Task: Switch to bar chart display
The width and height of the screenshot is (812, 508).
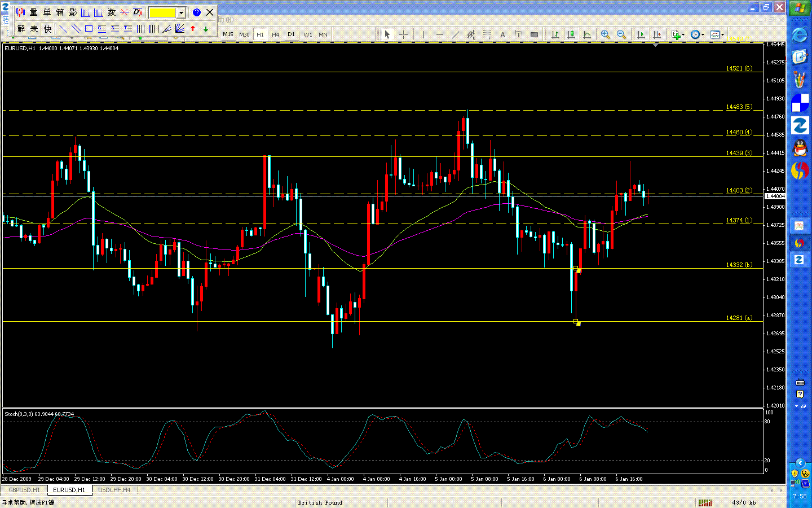Action: click(x=555, y=34)
